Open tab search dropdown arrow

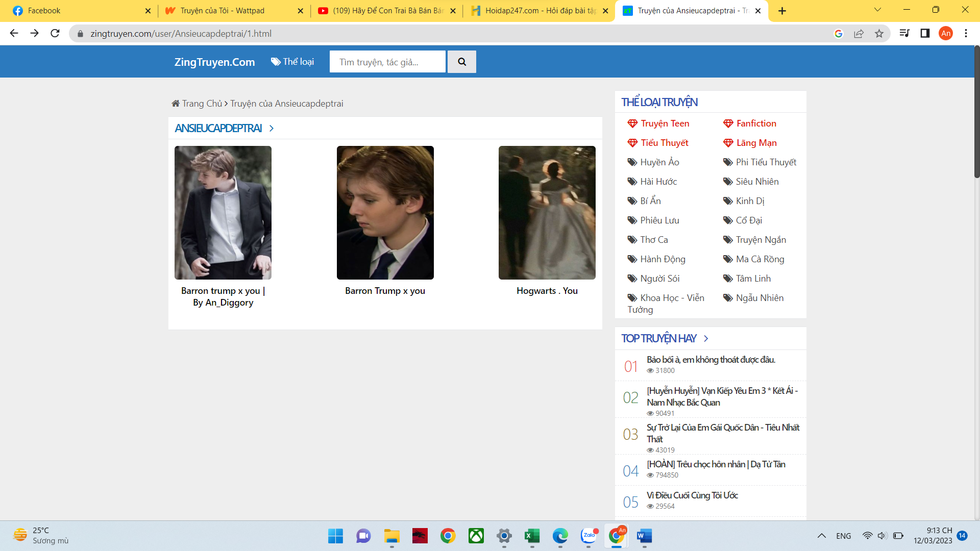tap(877, 10)
